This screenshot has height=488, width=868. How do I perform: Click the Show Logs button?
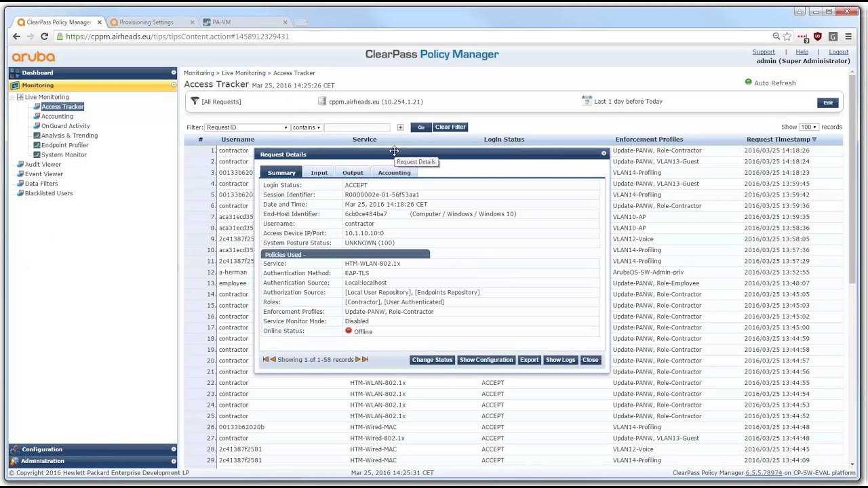tap(560, 360)
